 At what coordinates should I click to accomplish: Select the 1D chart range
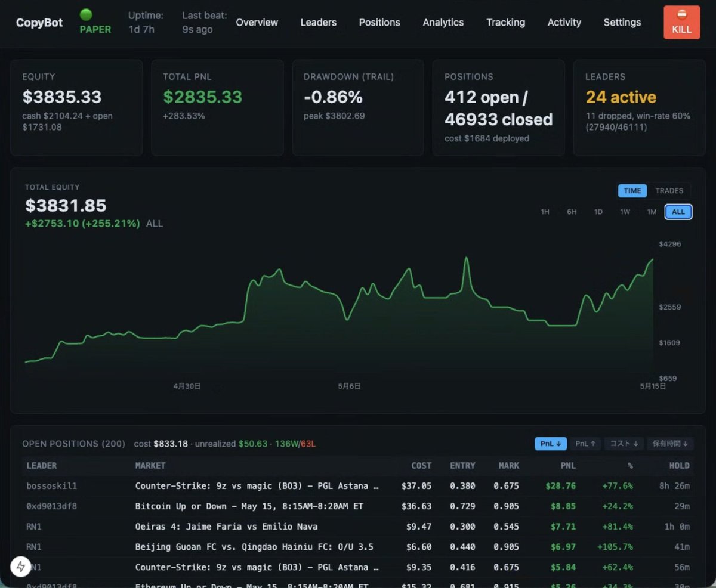(x=598, y=212)
